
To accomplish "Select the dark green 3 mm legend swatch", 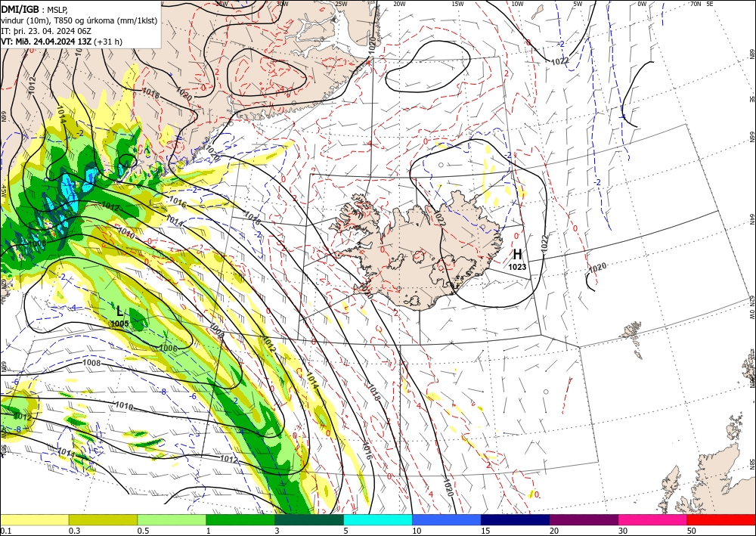I will [309, 519].
